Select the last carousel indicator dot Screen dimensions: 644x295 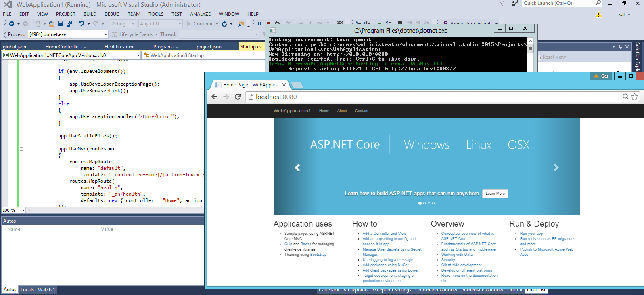433,203
